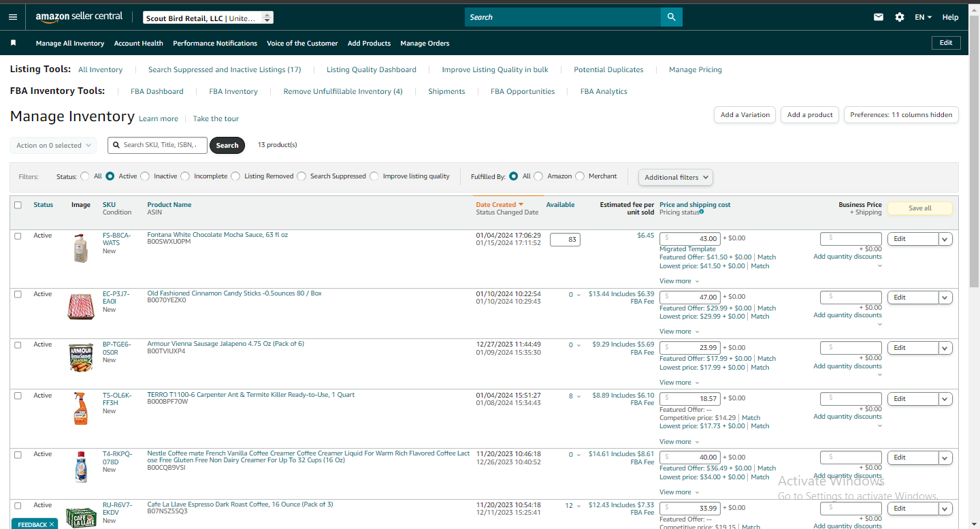Click the Business Price field for TERRO row
The height and width of the screenshot is (529, 980).
(x=851, y=398)
